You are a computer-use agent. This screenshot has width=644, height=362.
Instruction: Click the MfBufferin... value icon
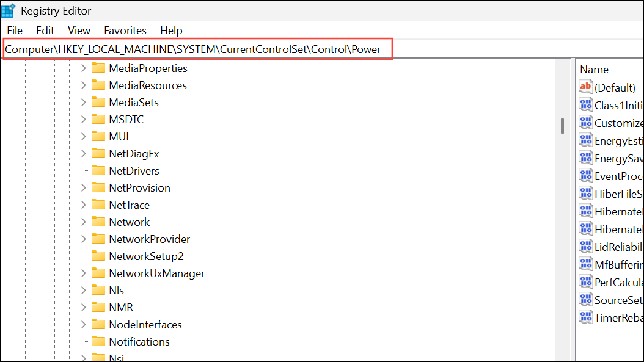[x=586, y=264]
